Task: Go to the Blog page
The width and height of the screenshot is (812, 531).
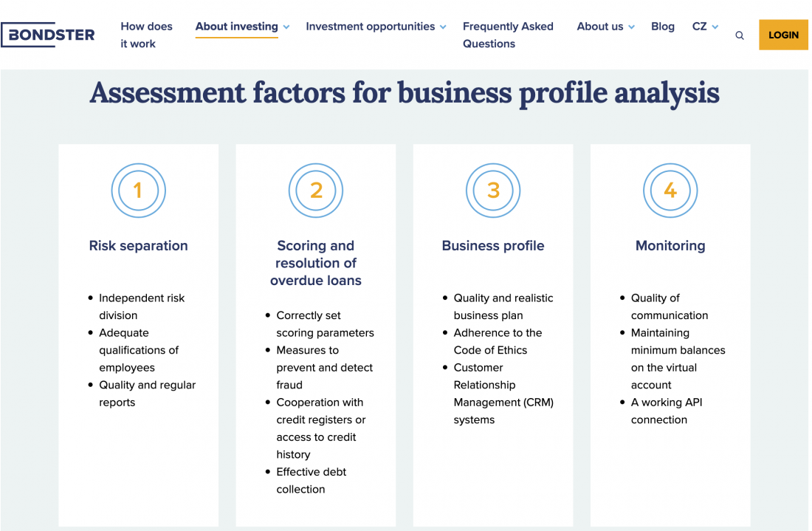Action: (x=662, y=27)
